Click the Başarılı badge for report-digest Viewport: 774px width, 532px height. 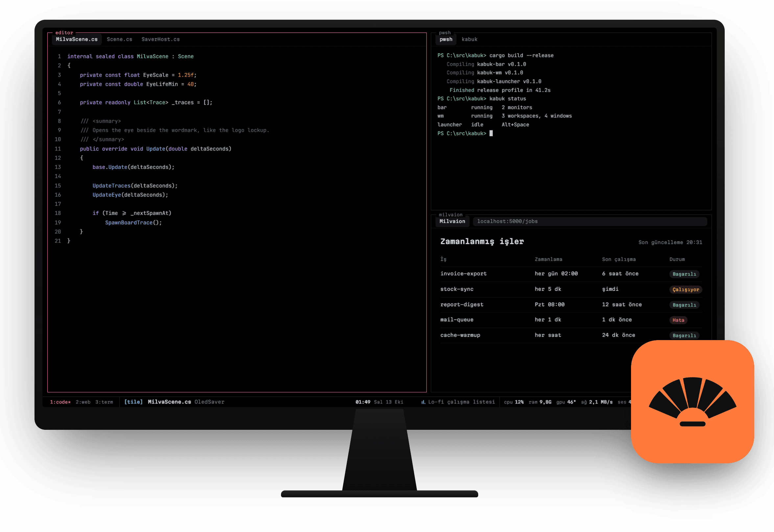[x=684, y=305]
